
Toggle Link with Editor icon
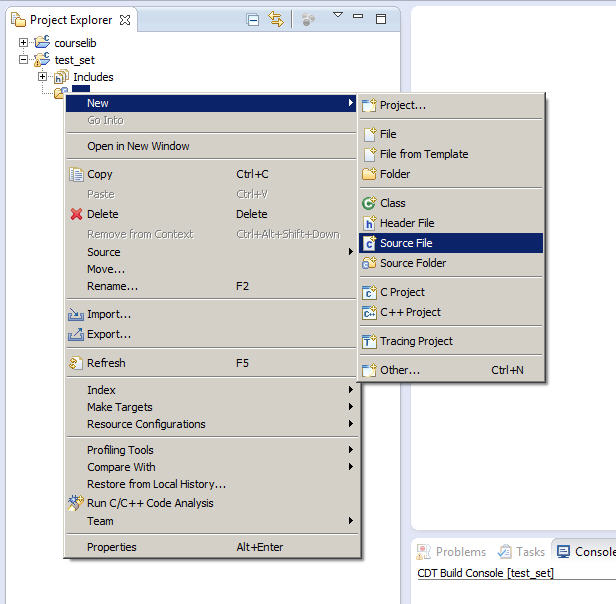tap(276, 19)
